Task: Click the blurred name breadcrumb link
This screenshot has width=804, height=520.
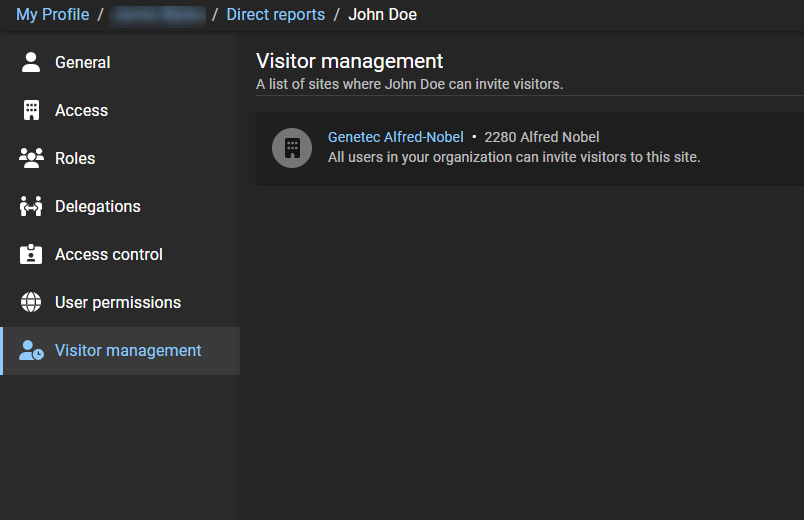Action: point(158,15)
